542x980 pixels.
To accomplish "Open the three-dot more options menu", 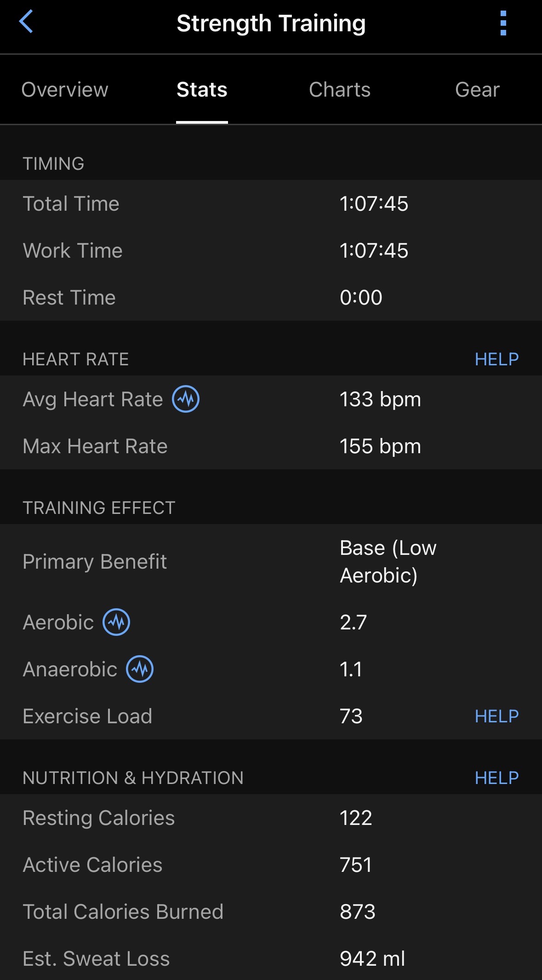I will (x=503, y=23).
